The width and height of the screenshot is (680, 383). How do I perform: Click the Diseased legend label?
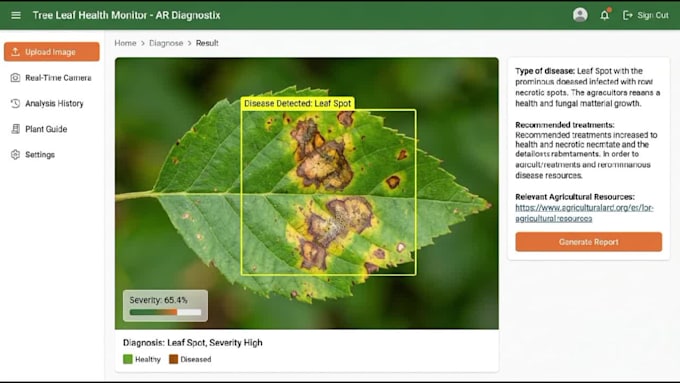[x=196, y=359]
